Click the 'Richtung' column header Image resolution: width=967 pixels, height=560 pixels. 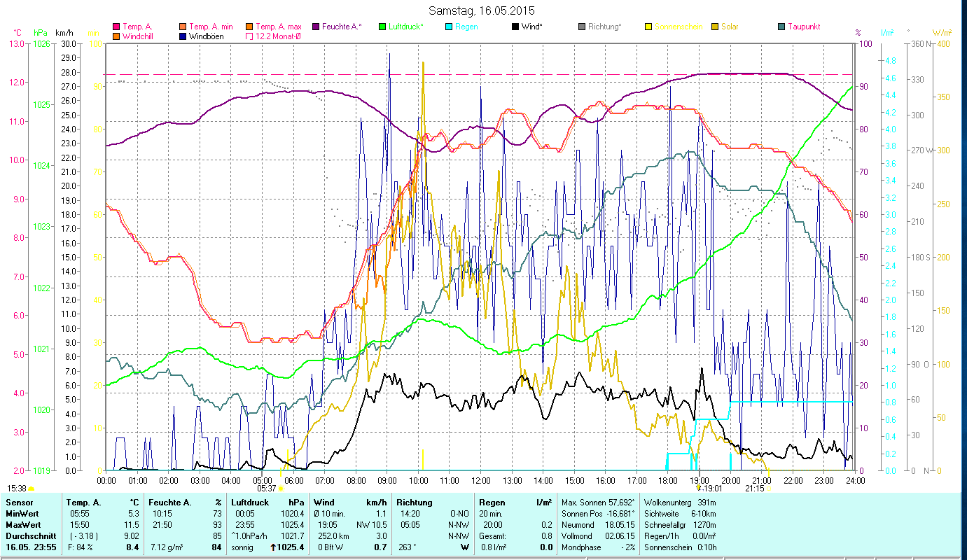415,503
